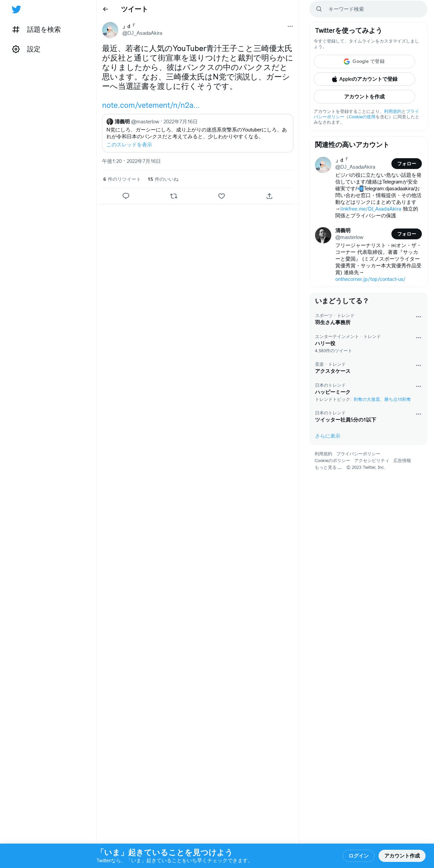Click the retweet icon under the tweet
Screen dimensions: 434x868
pos(174,196)
